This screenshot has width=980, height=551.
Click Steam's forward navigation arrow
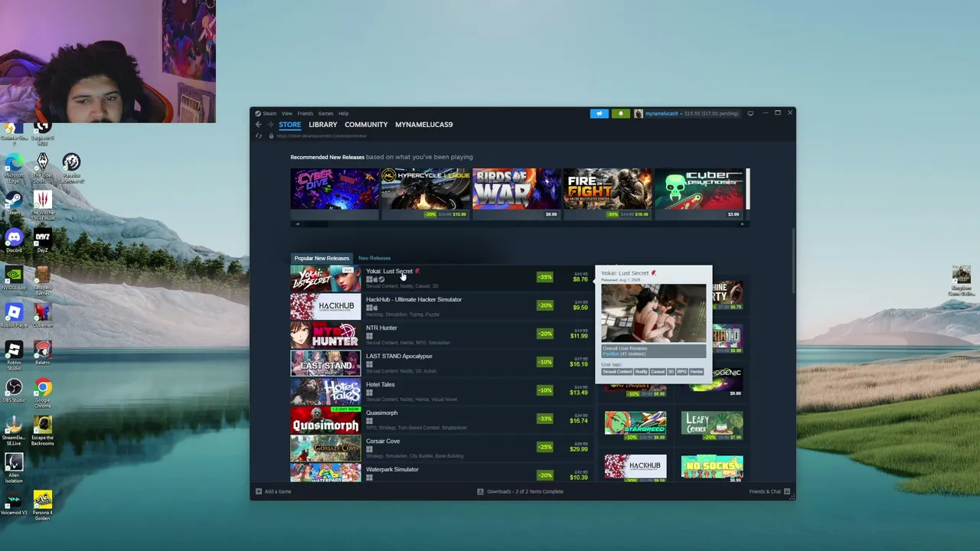(x=269, y=125)
